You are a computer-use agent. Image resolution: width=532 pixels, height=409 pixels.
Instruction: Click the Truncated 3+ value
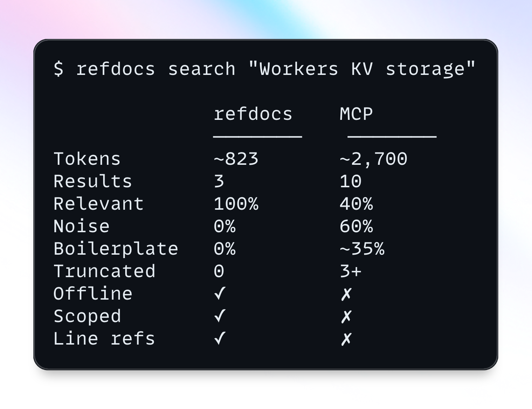(351, 271)
